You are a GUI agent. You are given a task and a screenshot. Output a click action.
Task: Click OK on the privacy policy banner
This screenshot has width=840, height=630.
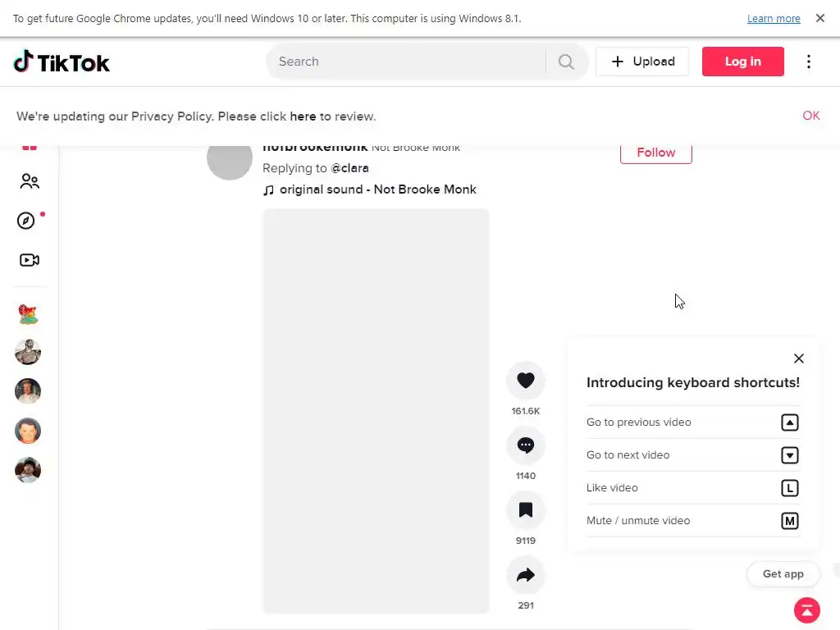[811, 116]
